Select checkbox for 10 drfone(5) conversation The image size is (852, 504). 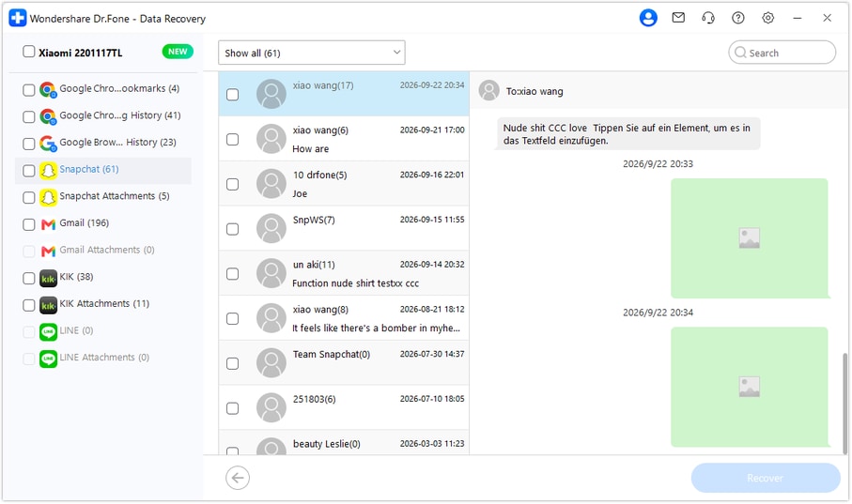(x=233, y=184)
